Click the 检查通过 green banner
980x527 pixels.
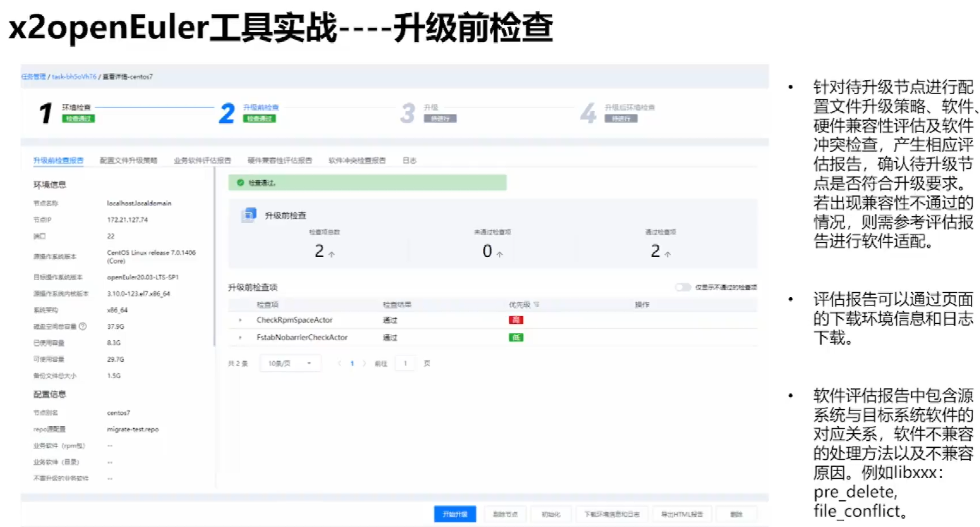tap(367, 183)
